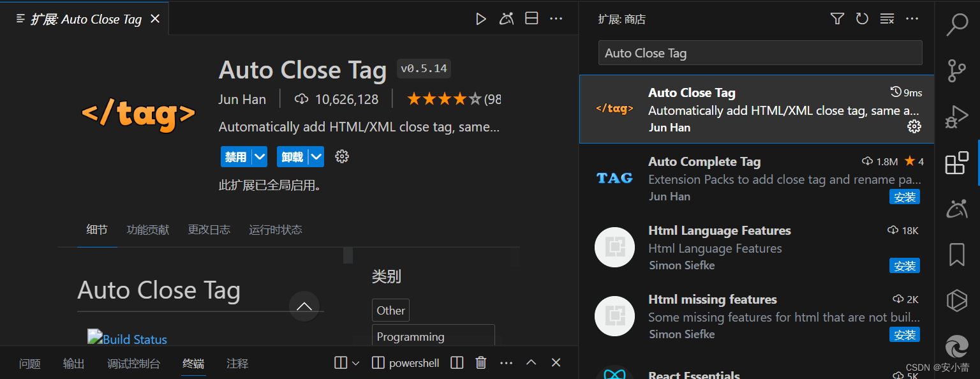This screenshot has width=980, height=379.
Task: Open the Search view in activity bar
Action: click(x=957, y=24)
